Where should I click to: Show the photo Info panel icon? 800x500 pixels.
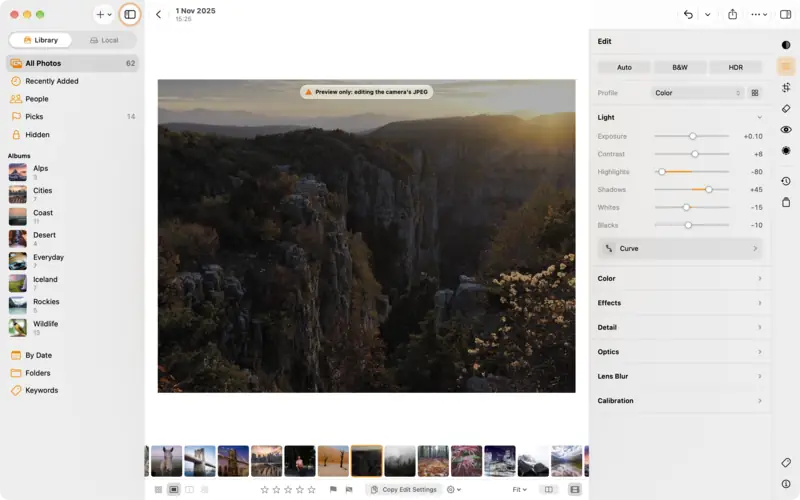(786, 484)
